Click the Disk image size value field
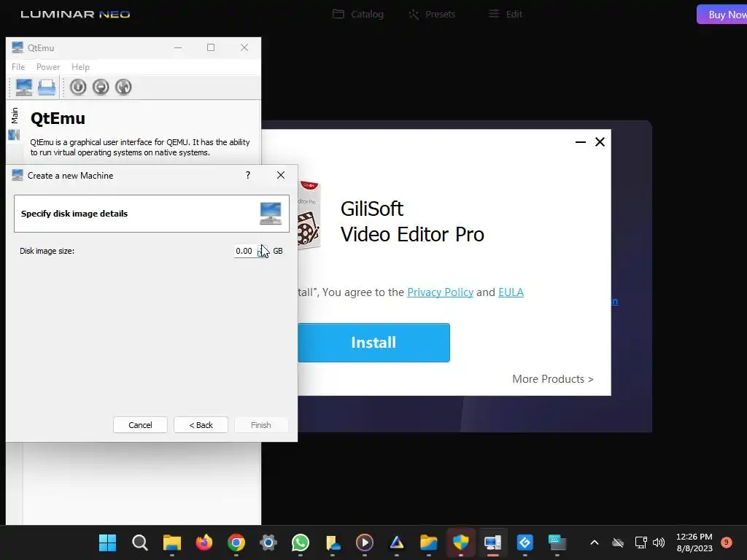747x560 pixels. 245,251
